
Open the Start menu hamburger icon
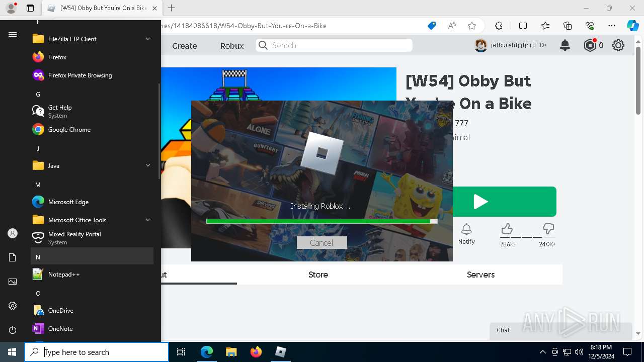[13, 34]
